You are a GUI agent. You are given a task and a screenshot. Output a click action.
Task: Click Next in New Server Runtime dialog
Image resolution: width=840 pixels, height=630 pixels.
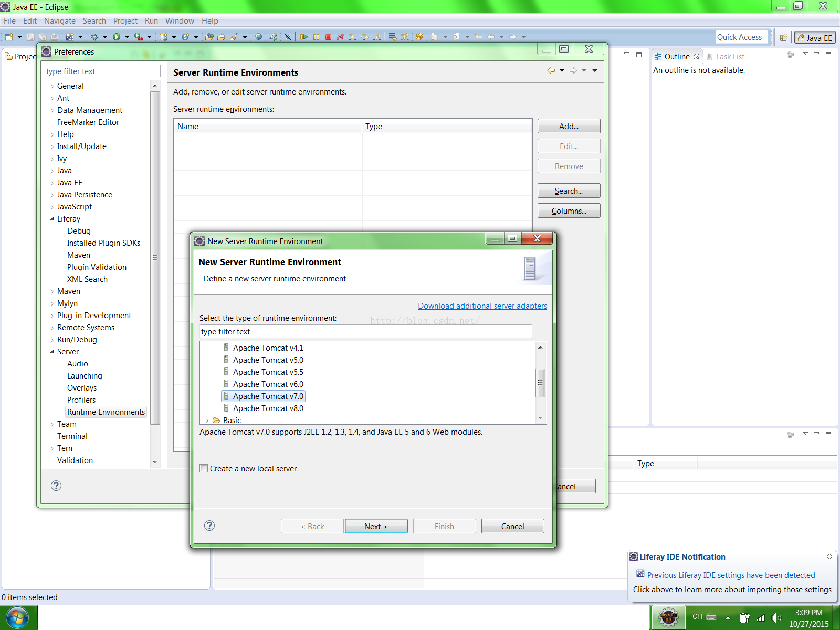pos(376,526)
